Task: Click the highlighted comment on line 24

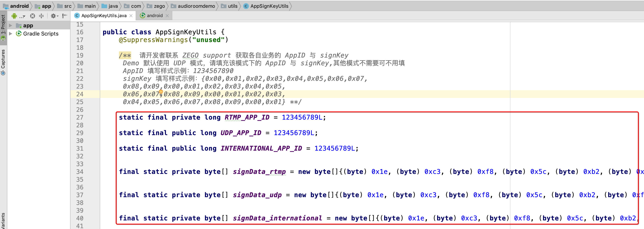Action: [204, 94]
